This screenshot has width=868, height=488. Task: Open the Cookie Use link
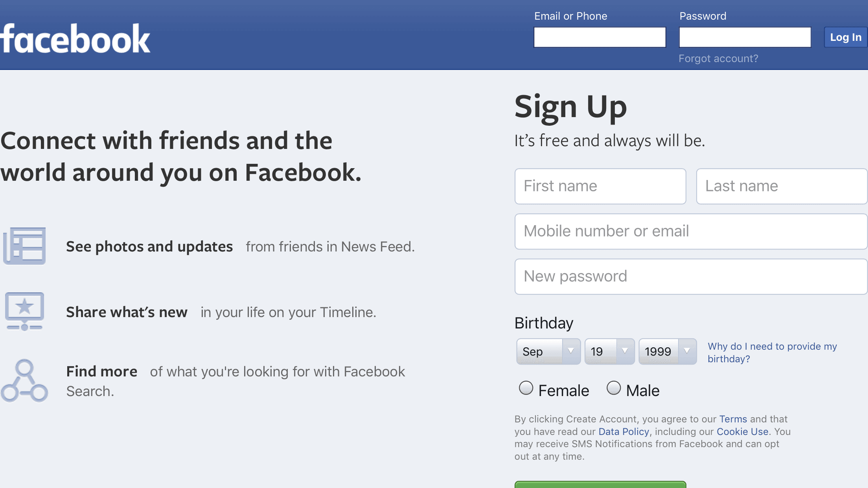click(x=742, y=432)
